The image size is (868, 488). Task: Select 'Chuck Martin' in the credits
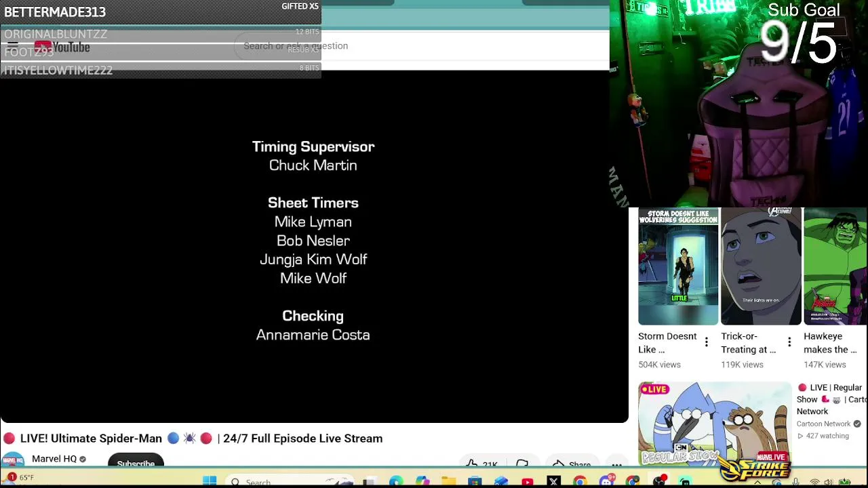[x=313, y=165]
